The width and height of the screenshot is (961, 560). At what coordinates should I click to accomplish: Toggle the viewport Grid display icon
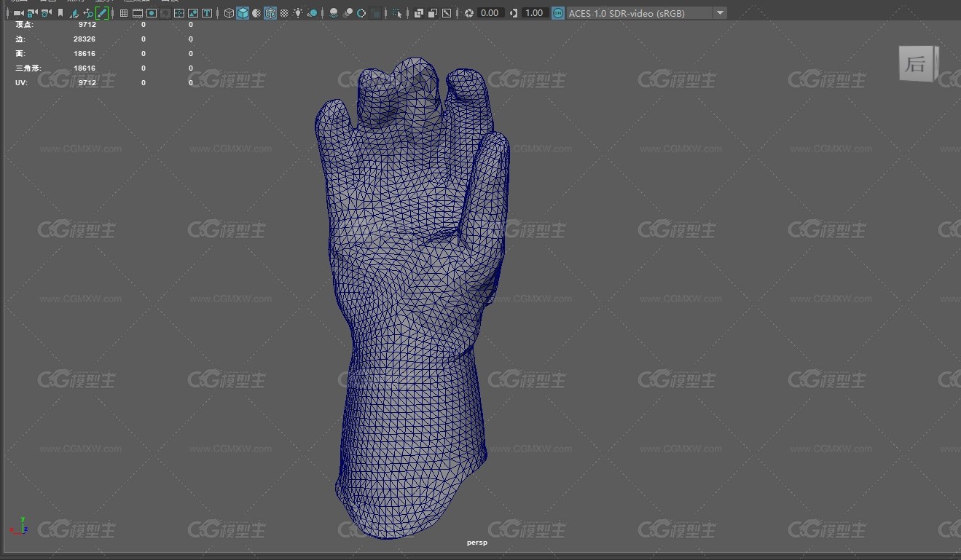[x=124, y=13]
